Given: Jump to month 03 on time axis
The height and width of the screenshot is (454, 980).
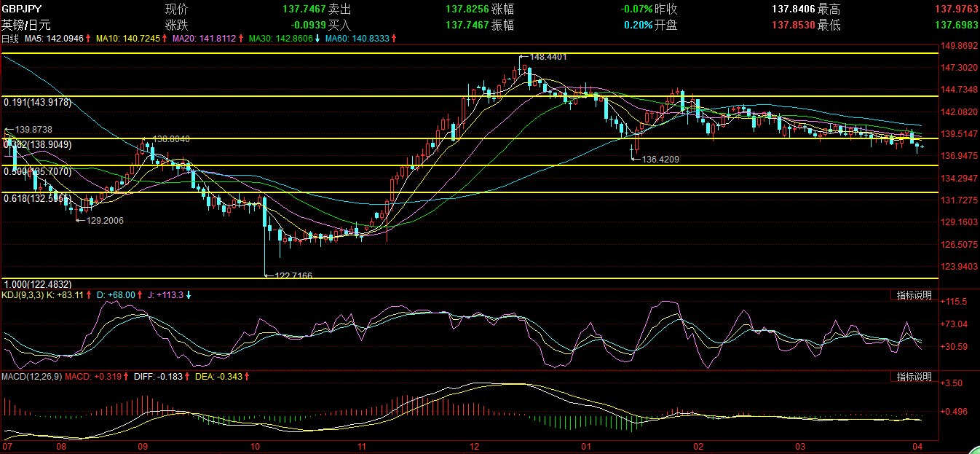Looking at the screenshot, I should (x=800, y=446).
